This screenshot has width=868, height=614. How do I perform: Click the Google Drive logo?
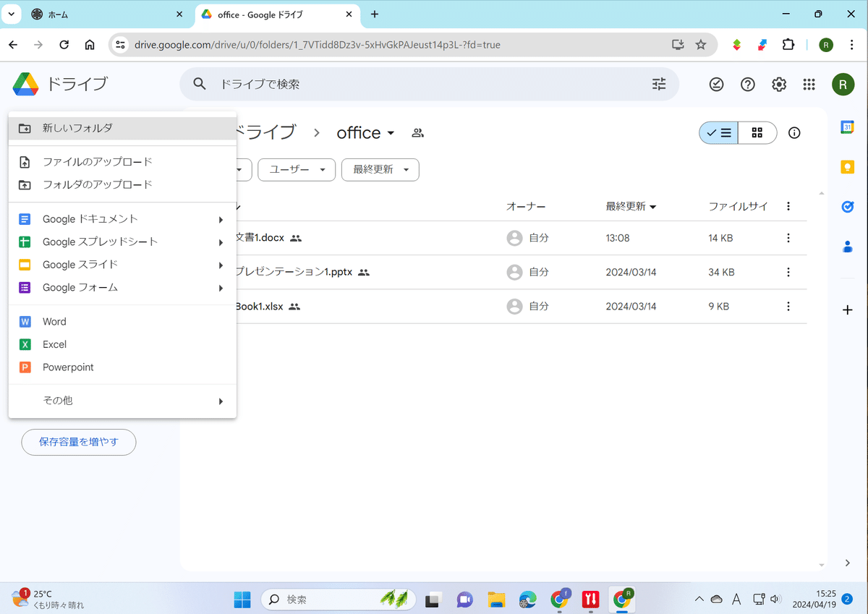point(25,84)
